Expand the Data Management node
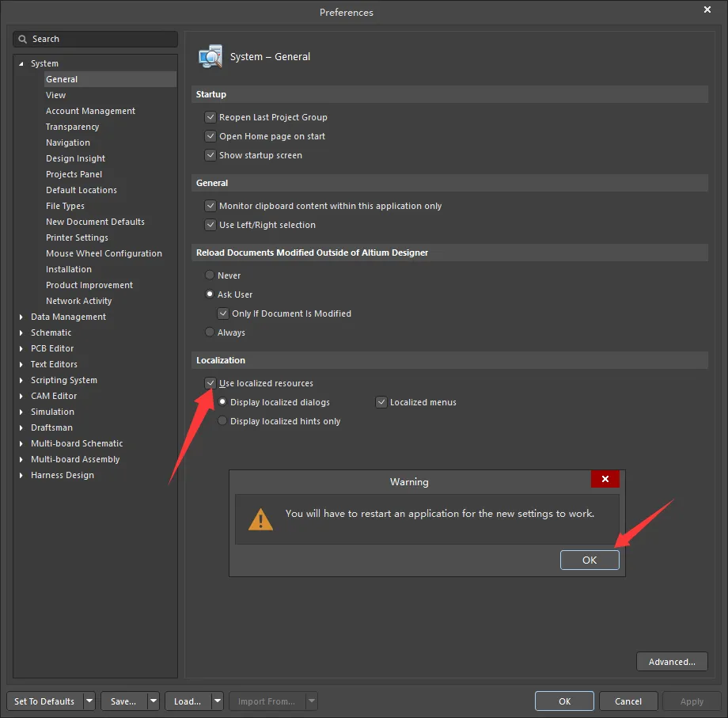This screenshot has height=718, width=728. (x=21, y=317)
